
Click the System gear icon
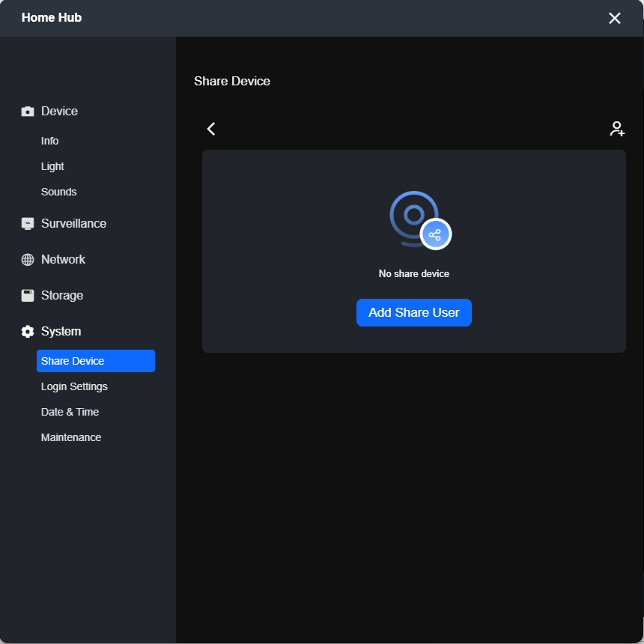pyautogui.click(x=28, y=332)
